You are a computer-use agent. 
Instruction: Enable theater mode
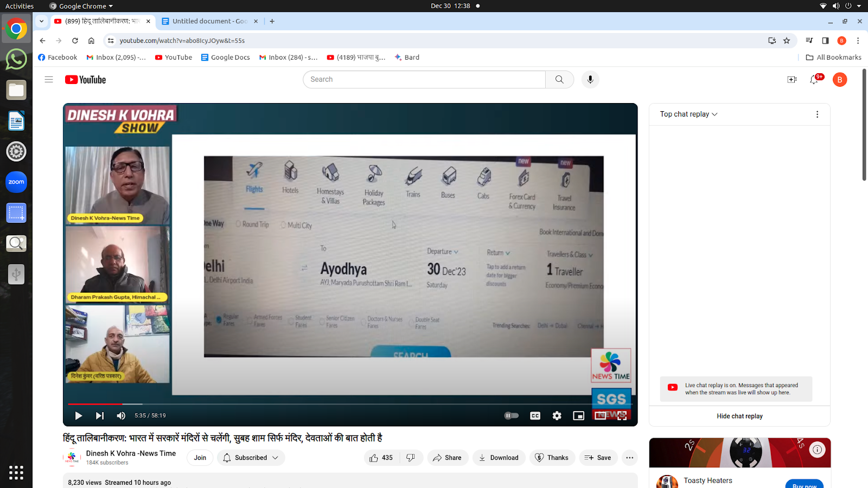(600, 416)
